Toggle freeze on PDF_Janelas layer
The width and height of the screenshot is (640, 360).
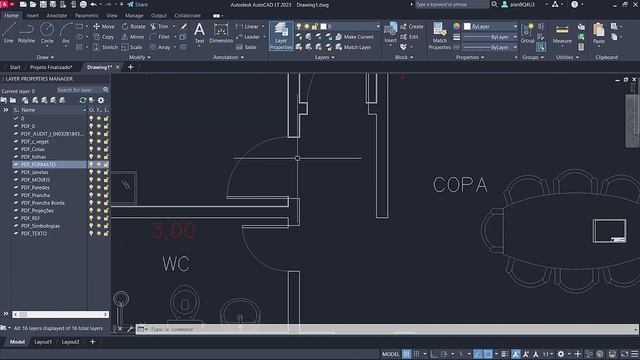pyautogui.click(x=98, y=172)
